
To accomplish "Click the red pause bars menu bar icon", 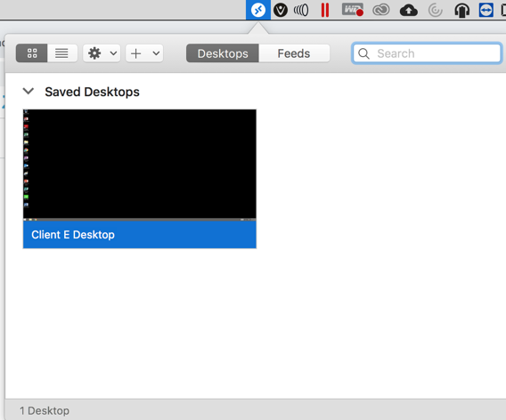I will point(325,10).
